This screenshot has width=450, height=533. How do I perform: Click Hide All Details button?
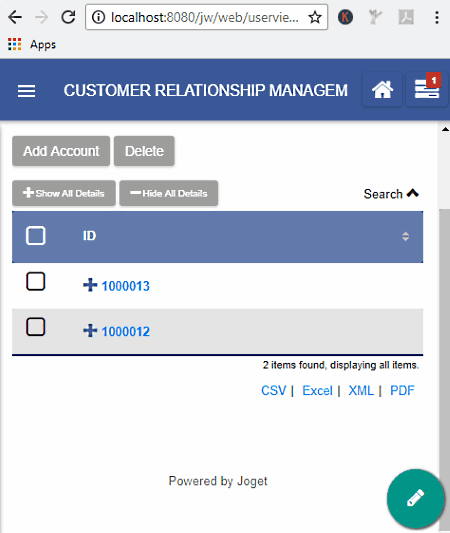169,193
